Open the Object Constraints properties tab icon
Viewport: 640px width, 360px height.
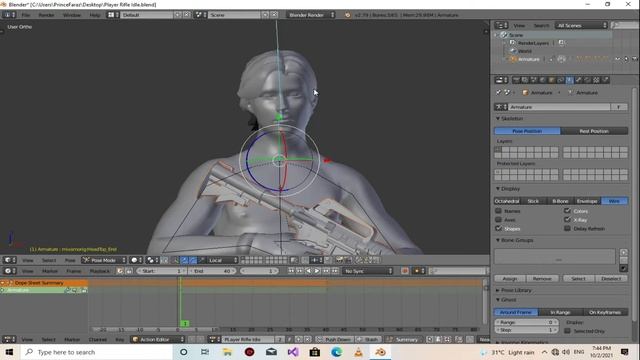point(560,80)
